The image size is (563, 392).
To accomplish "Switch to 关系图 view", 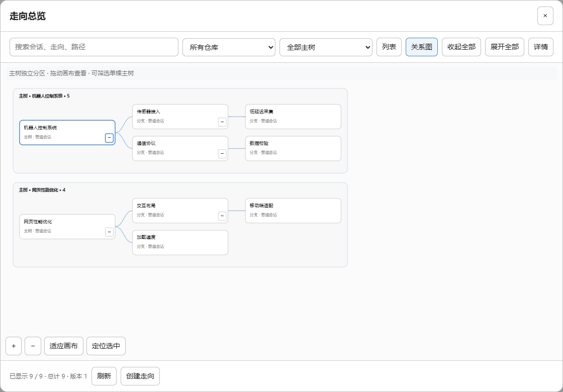I will [422, 47].
